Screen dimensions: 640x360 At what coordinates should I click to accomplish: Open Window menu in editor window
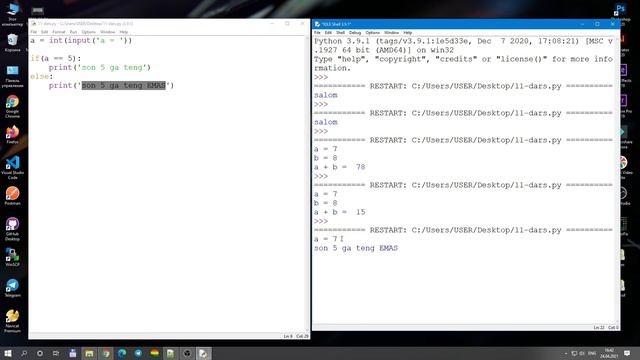[107, 32]
